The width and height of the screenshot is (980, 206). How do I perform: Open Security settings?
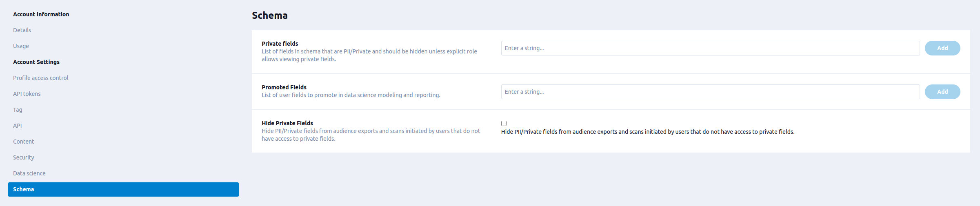(x=24, y=157)
